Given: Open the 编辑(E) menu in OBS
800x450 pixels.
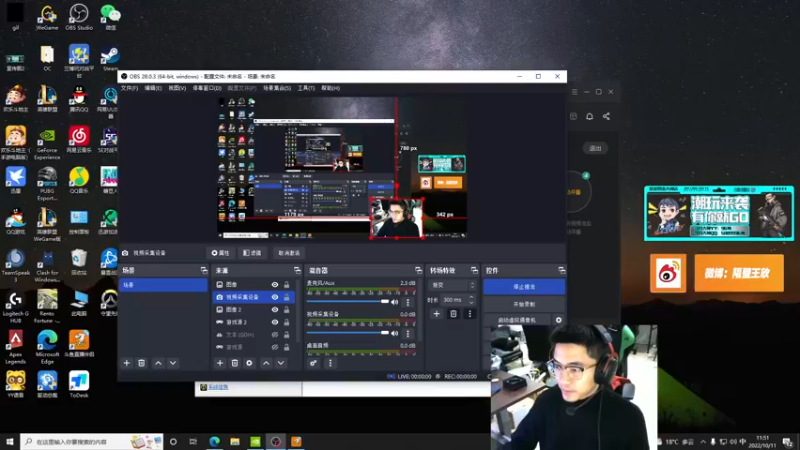Looking at the screenshot, I should (153, 88).
